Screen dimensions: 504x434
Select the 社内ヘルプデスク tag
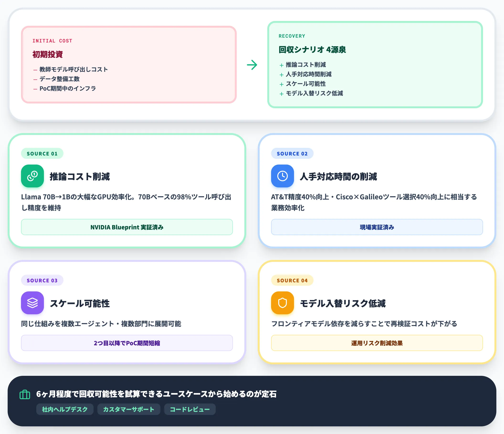(65, 409)
